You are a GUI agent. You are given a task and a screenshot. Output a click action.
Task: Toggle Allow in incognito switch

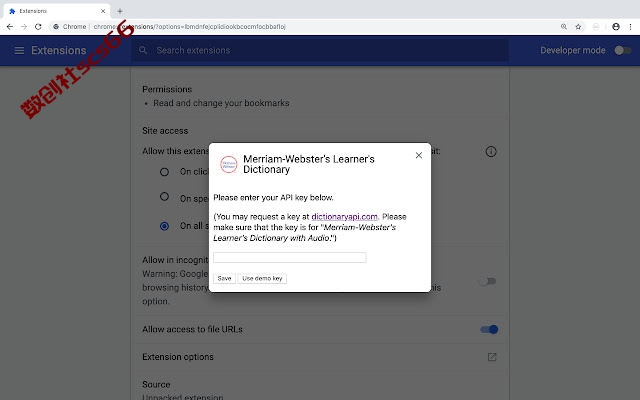(x=487, y=281)
